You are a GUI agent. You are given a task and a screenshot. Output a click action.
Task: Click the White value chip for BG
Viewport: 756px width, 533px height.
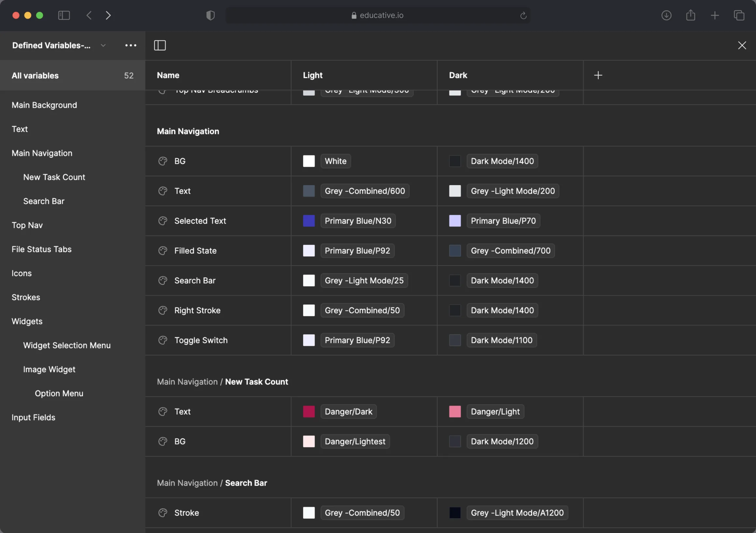336,161
